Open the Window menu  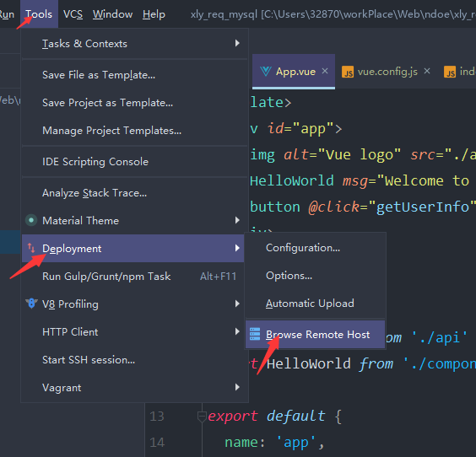tap(112, 14)
